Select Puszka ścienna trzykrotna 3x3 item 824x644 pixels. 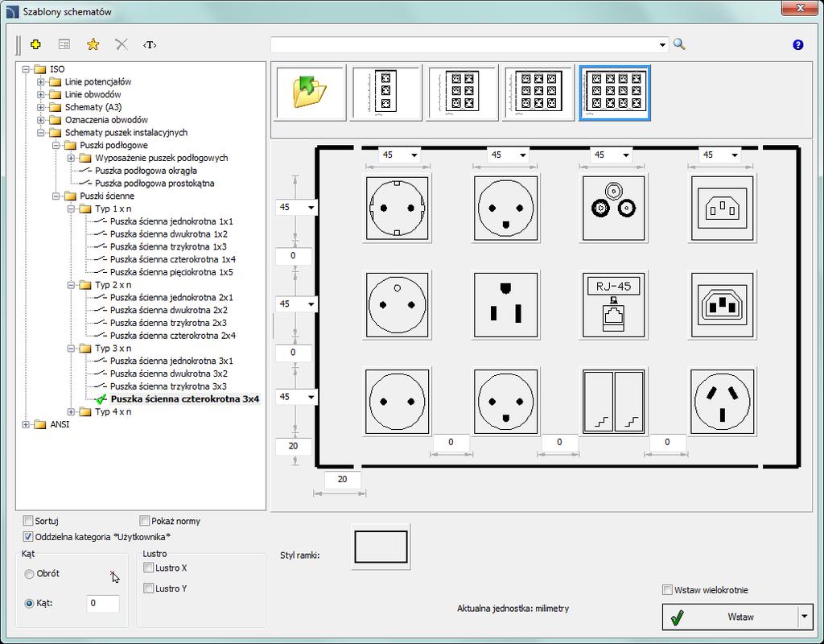pos(168,386)
